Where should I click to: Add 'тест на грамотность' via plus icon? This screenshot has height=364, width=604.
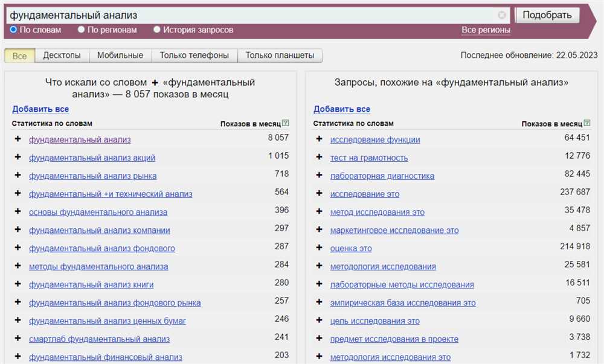[319, 157]
